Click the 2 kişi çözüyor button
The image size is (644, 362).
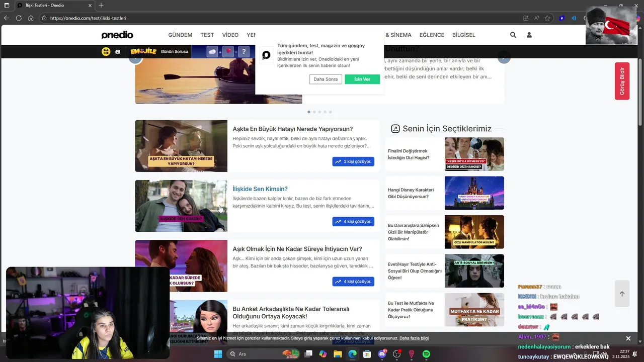tap(353, 161)
